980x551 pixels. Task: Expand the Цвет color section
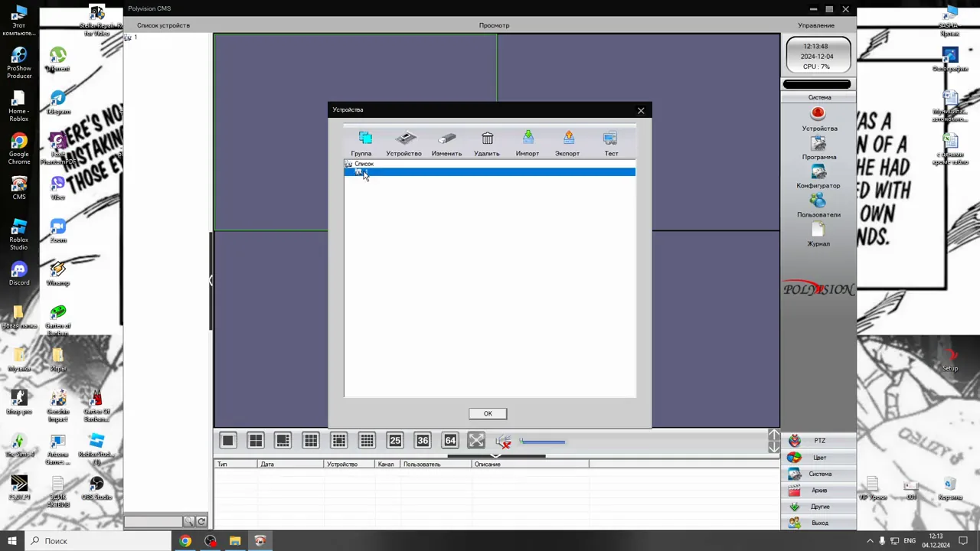point(819,458)
